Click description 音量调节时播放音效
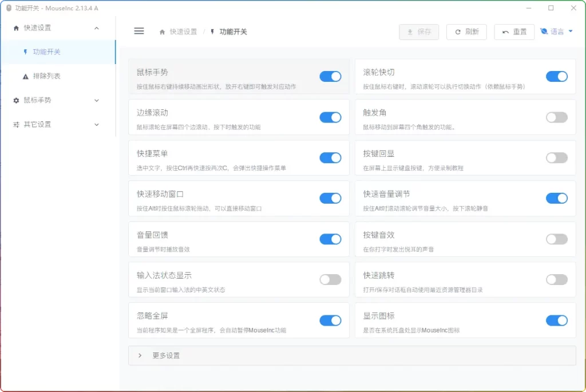Screen dimensions: 586x392 click(x=163, y=250)
